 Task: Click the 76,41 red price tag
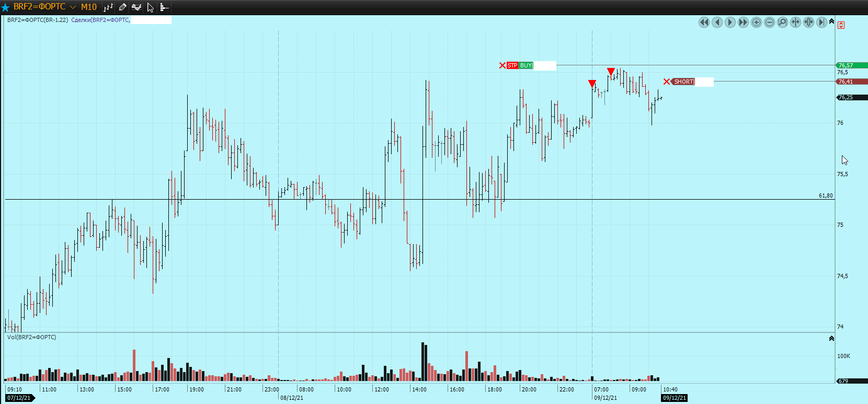[x=852, y=82]
